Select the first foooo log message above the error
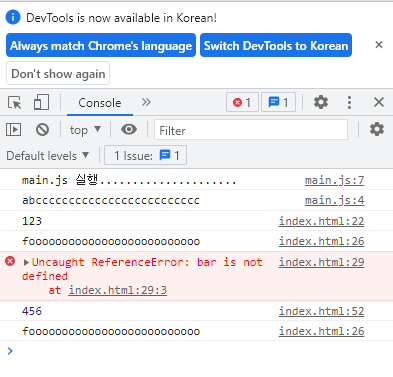The width and height of the screenshot is (393, 377). [111, 241]
